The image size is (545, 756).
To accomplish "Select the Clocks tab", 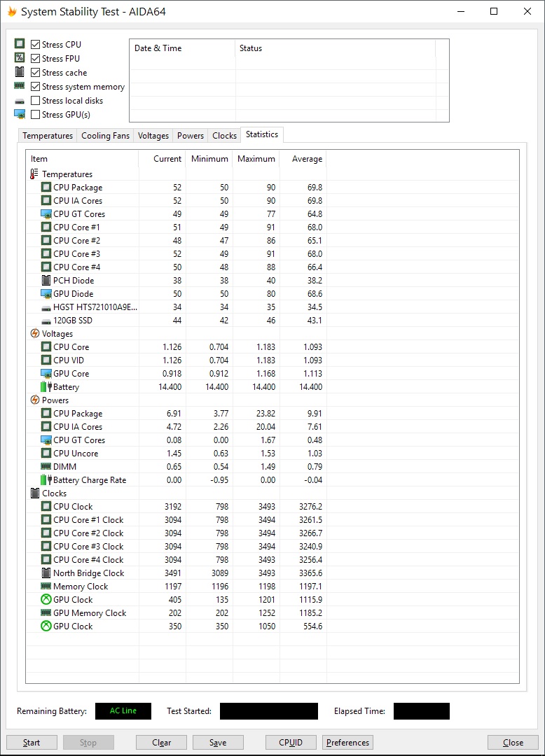I will (x=224, y=136).
